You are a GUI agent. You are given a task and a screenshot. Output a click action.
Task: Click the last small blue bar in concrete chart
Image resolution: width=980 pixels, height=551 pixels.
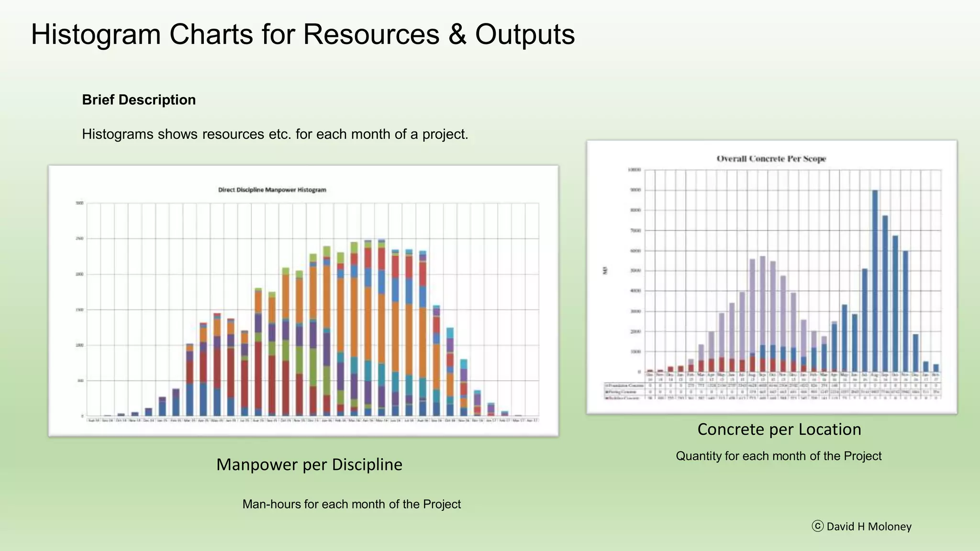coord(935,368)
